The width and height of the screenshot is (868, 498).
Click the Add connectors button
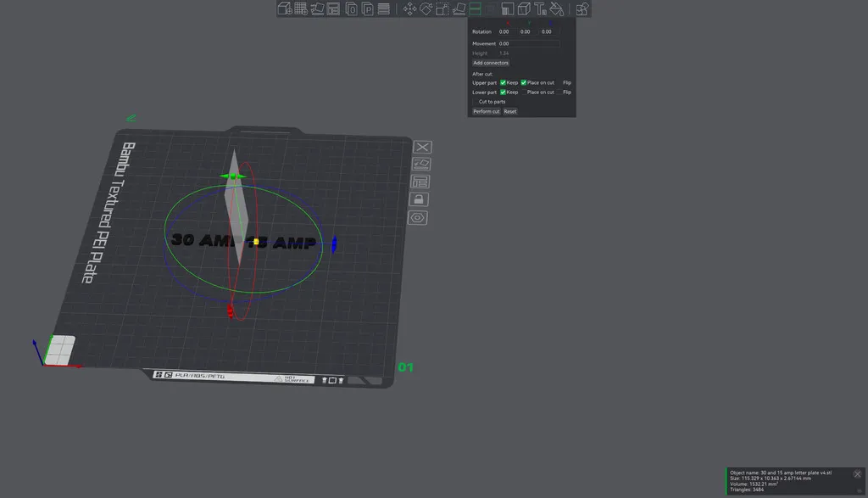point(491,63)
